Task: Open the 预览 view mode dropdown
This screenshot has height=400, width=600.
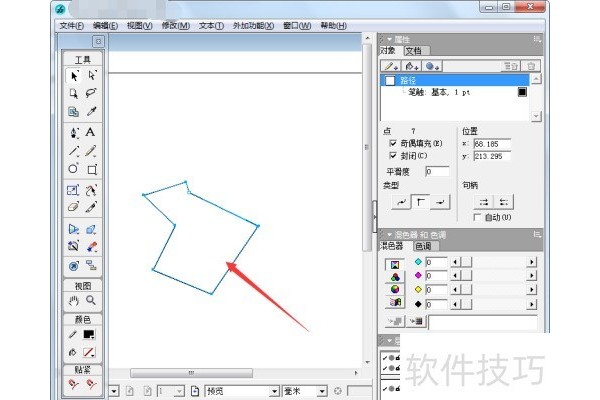Action: [274, 391]
